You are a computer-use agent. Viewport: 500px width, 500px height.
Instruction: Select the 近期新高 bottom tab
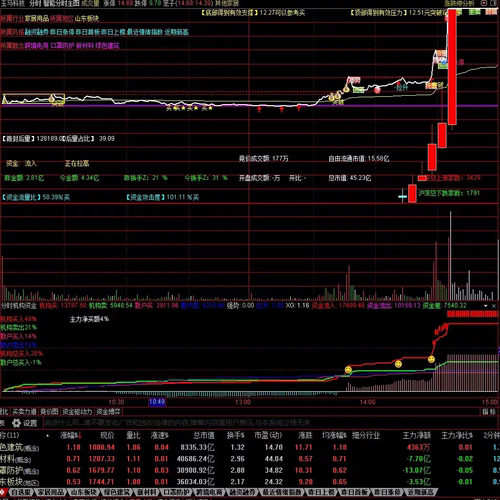(420, 492)
